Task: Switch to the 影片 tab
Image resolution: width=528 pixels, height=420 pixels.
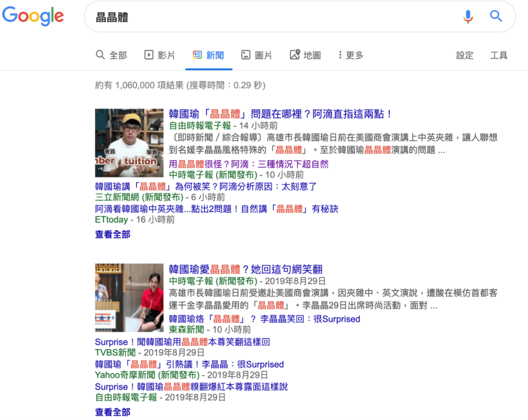Action: (159, 55)
